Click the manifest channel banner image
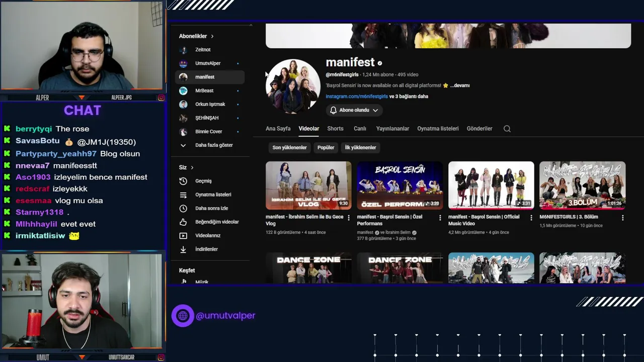 tap(448, 36)
